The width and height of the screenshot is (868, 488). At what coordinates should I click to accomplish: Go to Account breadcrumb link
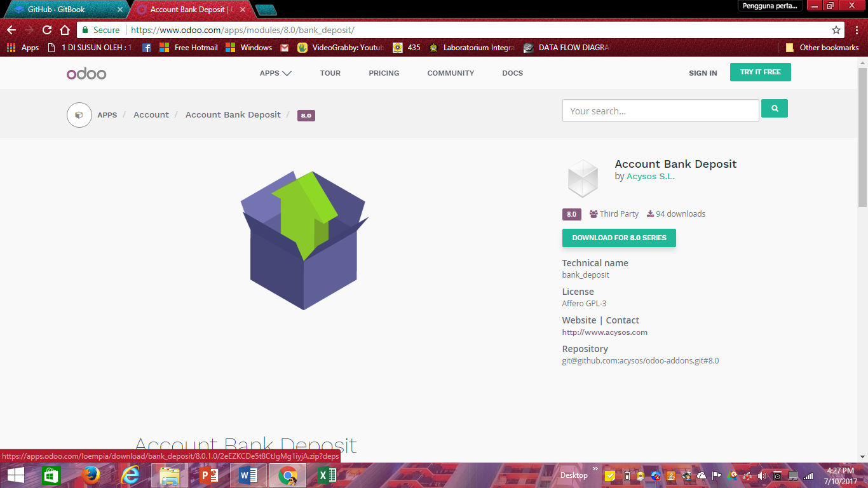coord(151,115)
